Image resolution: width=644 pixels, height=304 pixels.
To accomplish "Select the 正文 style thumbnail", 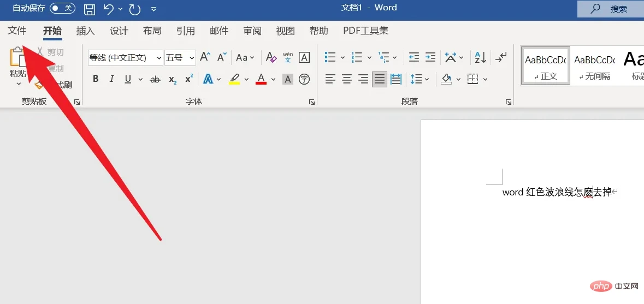I will point(546,65).
